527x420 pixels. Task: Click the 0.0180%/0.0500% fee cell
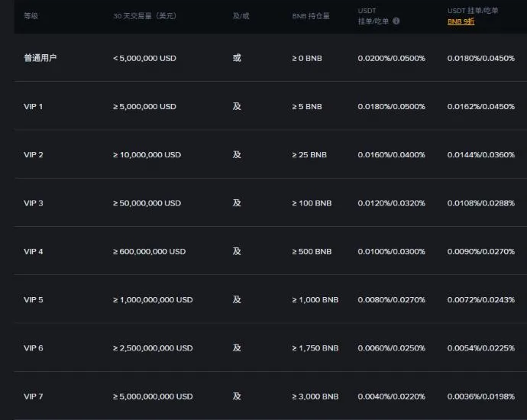coord(392,106)
